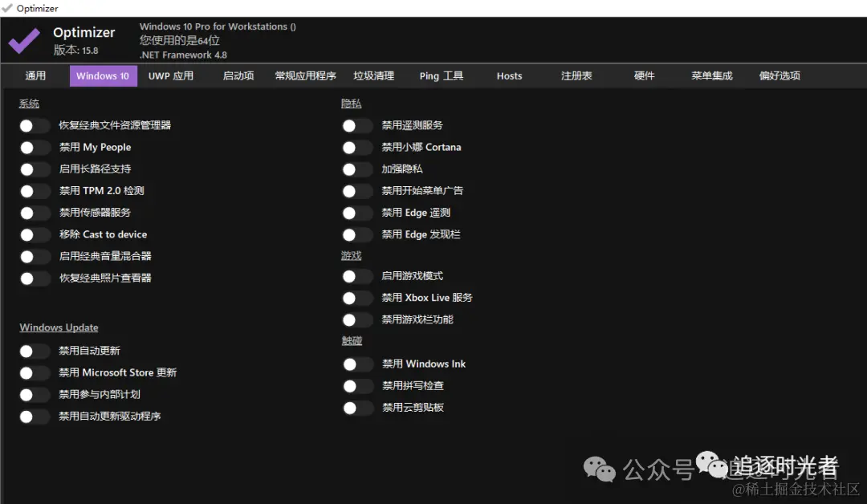Screen dimensions: 867x504
Task: Open the 菜单集成 tab
Action: tap(712, 75)
